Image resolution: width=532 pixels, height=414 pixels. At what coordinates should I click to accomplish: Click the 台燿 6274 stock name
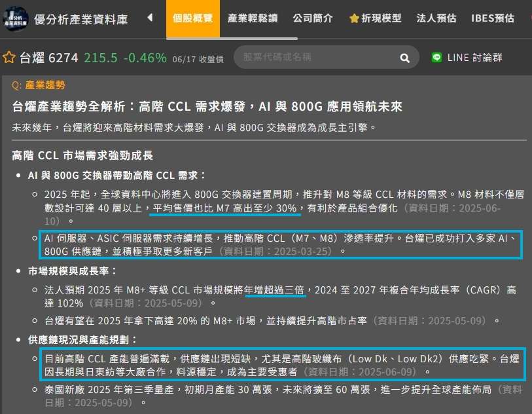coord(49,58)
